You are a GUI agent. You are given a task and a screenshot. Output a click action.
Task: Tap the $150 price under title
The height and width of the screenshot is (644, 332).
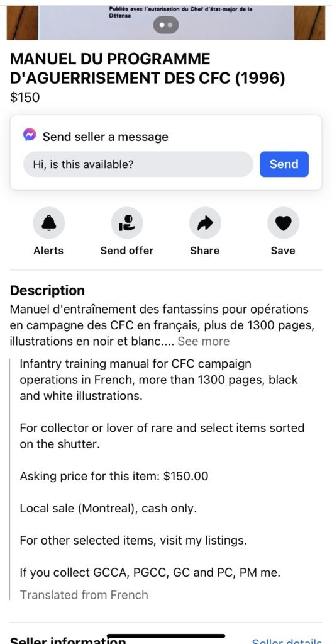pyautogui.click(x=25, y=98)
